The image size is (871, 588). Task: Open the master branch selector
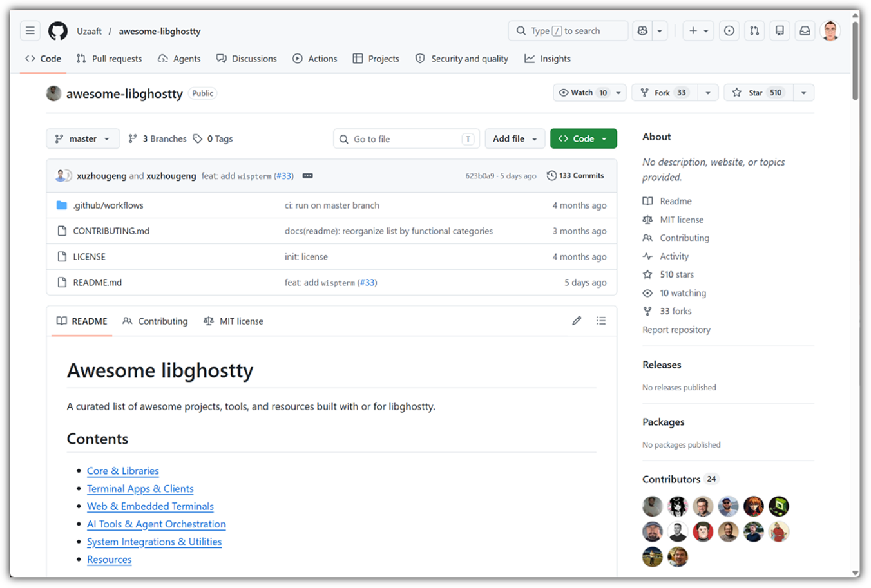tap(82, 138)
